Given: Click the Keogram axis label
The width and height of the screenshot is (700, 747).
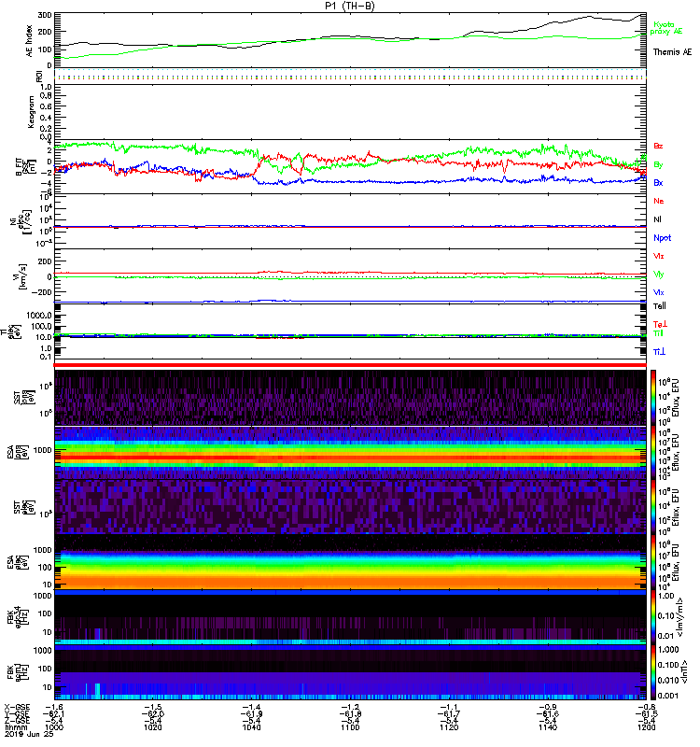Looking at the screenshot, I should point(31,112).
